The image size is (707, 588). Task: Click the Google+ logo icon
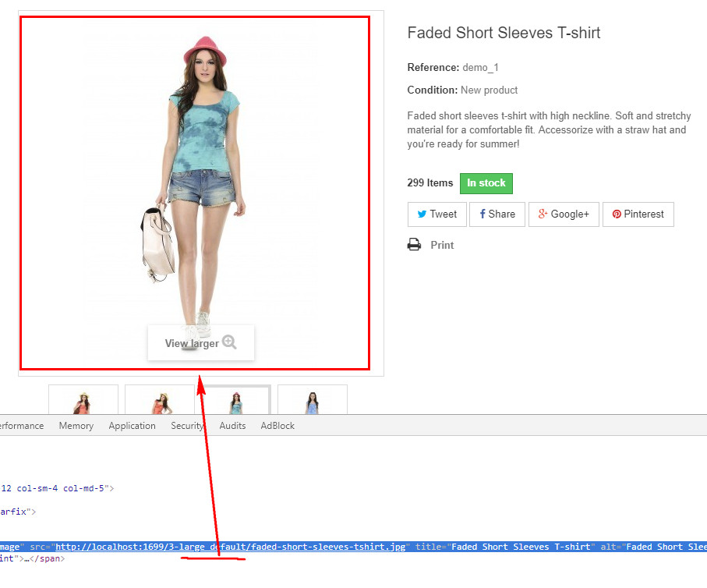point(543,214)
